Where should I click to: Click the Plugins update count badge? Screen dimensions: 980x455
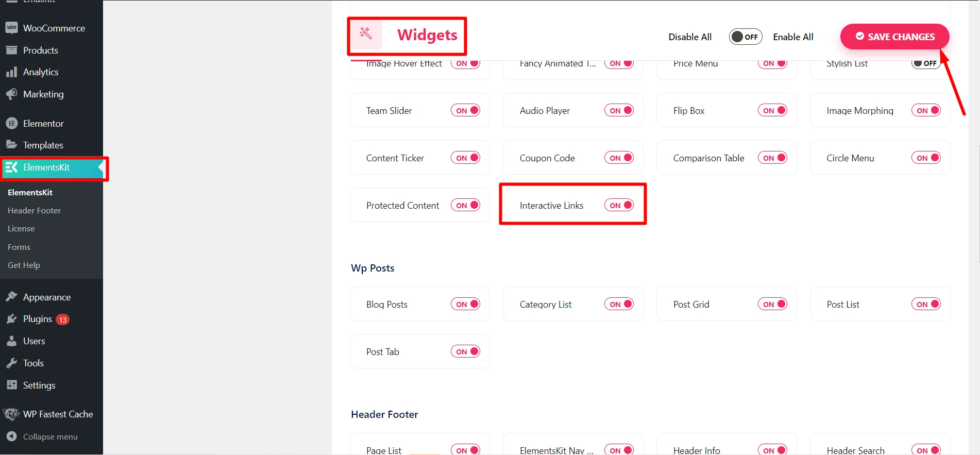[x=63, y=319]
